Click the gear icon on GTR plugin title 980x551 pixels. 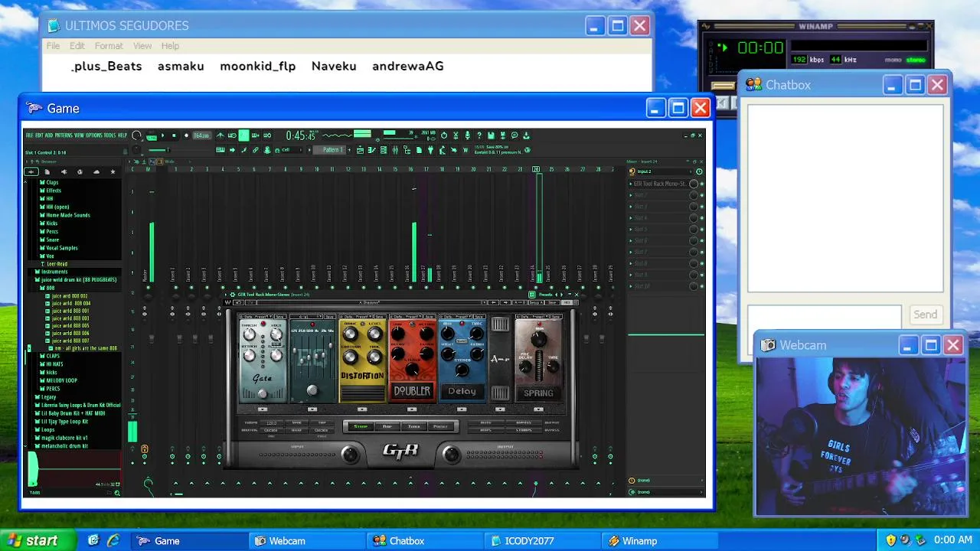pyautogui.click(x=233, y=295)
